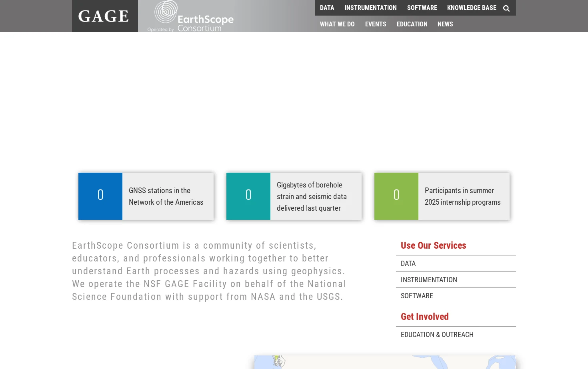Click the EarthScope Consortium intro paragraph
Viewport: 588px width, 369px height.
(209, 271)
